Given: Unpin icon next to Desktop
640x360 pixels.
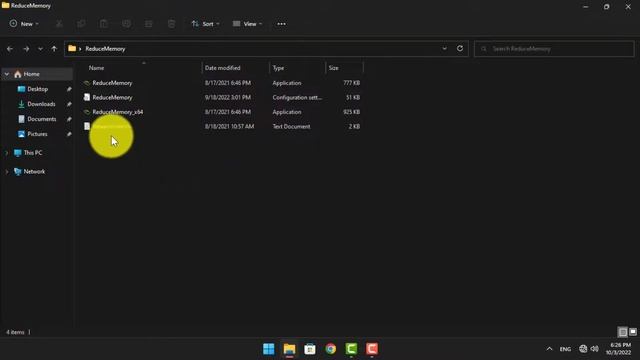Looking at the screenshot, I should click(69, 89).
